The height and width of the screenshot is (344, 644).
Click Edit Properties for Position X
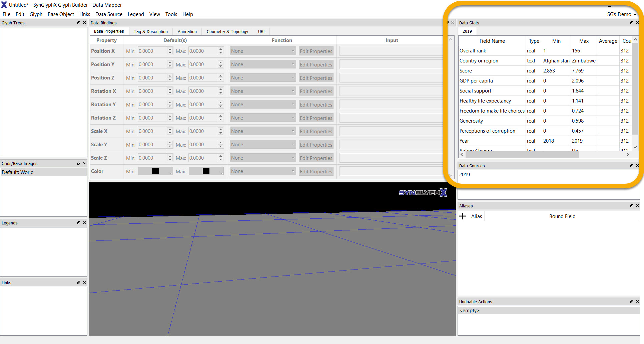[x=316, y=51]
